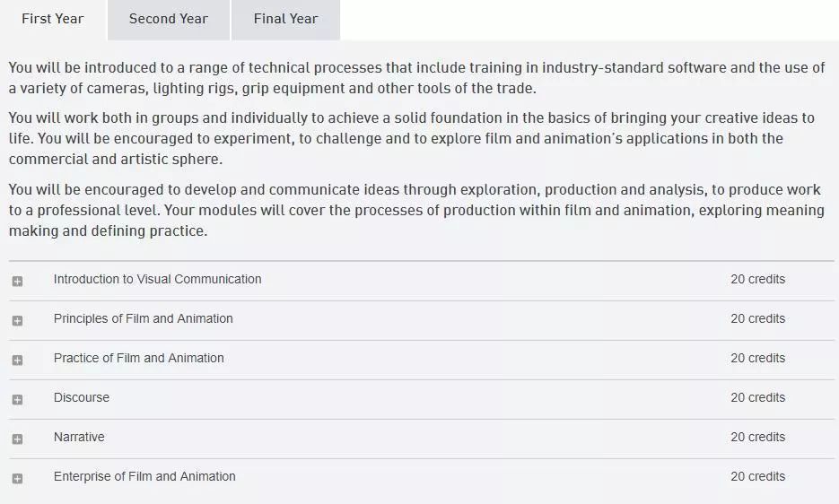839x504 pixels.
Task: Open the Practice of Film and Animation module
Action: click(139, 358)
